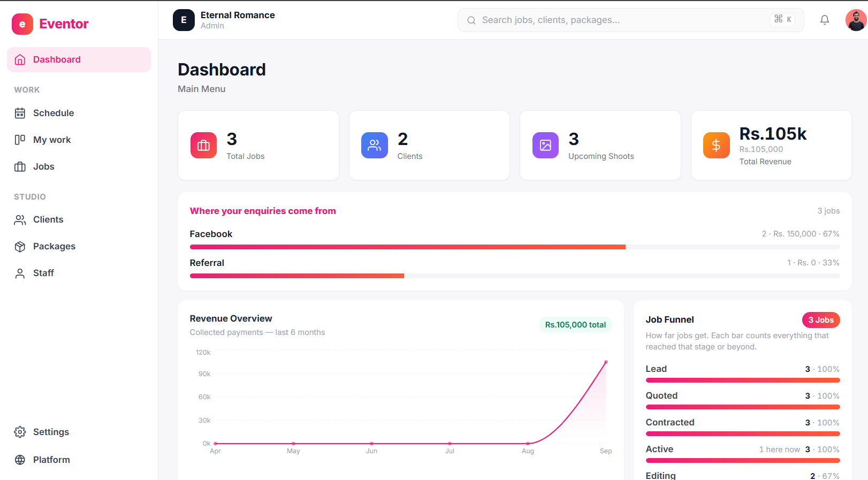
Task: Click the Clients people icon card
Action: click(x=375, y=146)
